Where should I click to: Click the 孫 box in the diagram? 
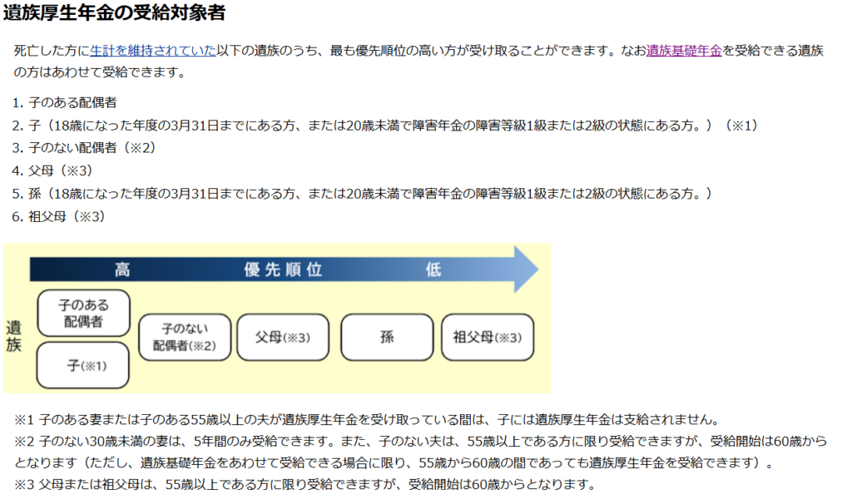pyautogui.click(x=387, y=337)
